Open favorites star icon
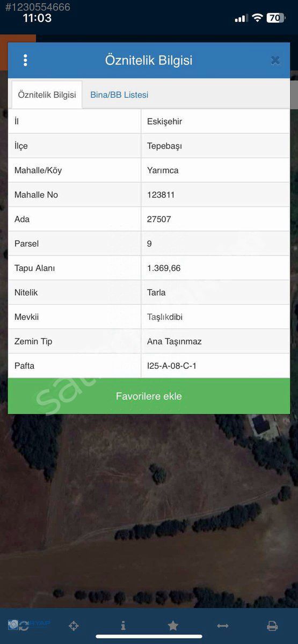Viewport: 298px width, 644px height. pos(173,626)
